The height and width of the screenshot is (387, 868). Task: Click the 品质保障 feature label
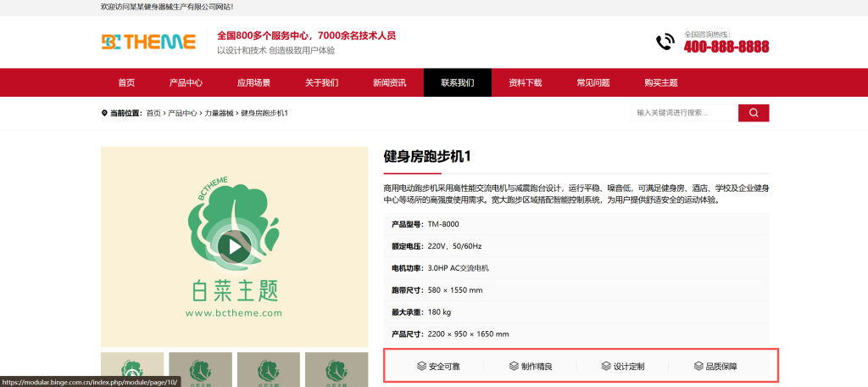coord(722,367)
